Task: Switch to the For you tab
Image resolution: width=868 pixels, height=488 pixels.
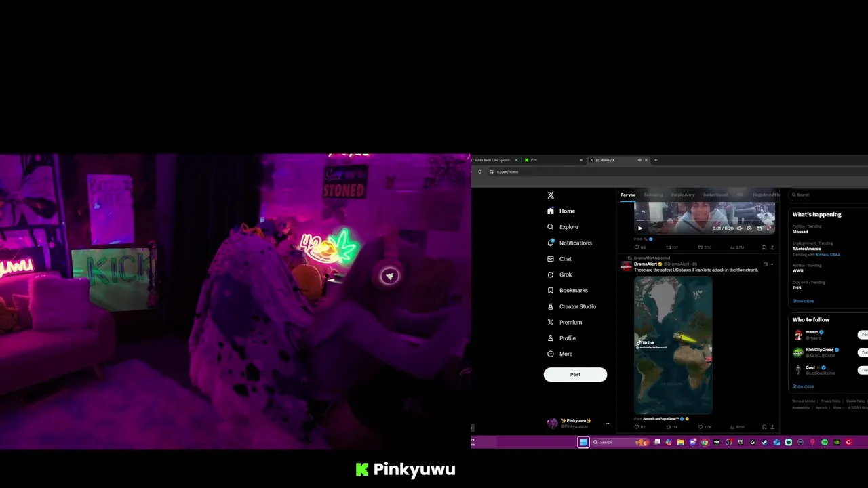Action: (628, 195)
